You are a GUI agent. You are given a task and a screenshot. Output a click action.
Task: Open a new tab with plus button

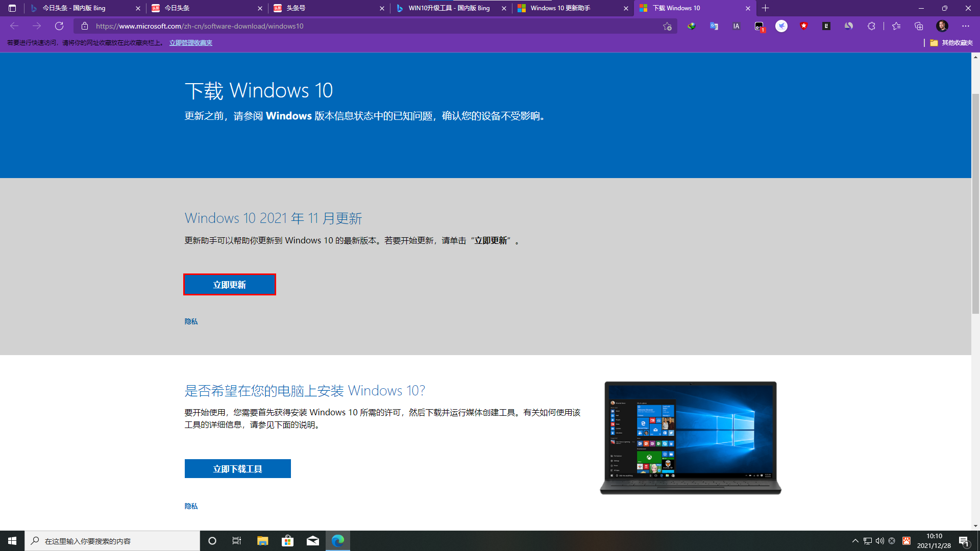[765, 8]
